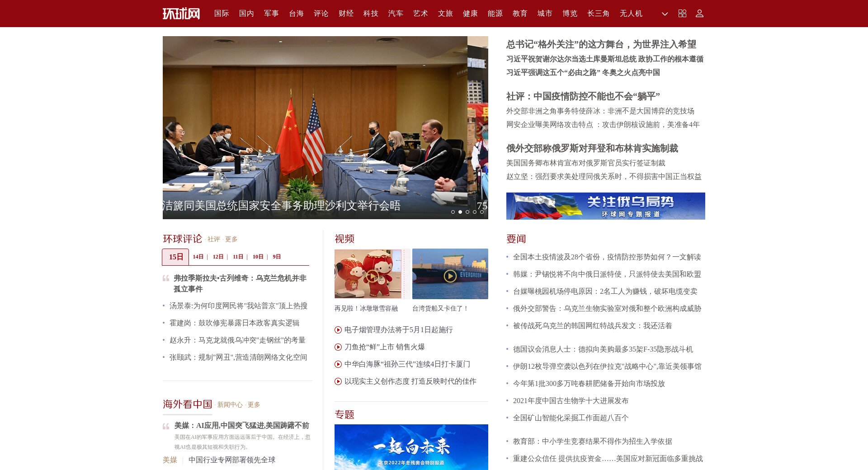Open 张颐武：规制"网丑" article
868x470 pixels.
(x=238, y=357)
